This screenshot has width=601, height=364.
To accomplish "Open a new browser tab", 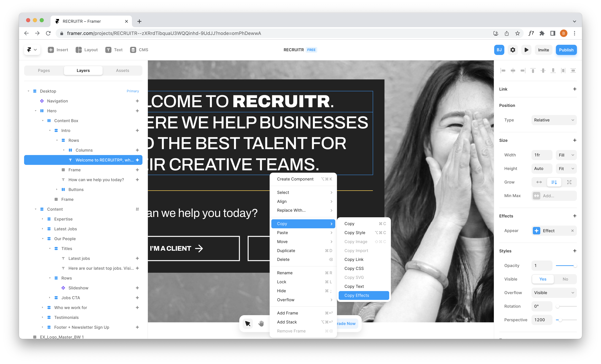I will 139,22.
